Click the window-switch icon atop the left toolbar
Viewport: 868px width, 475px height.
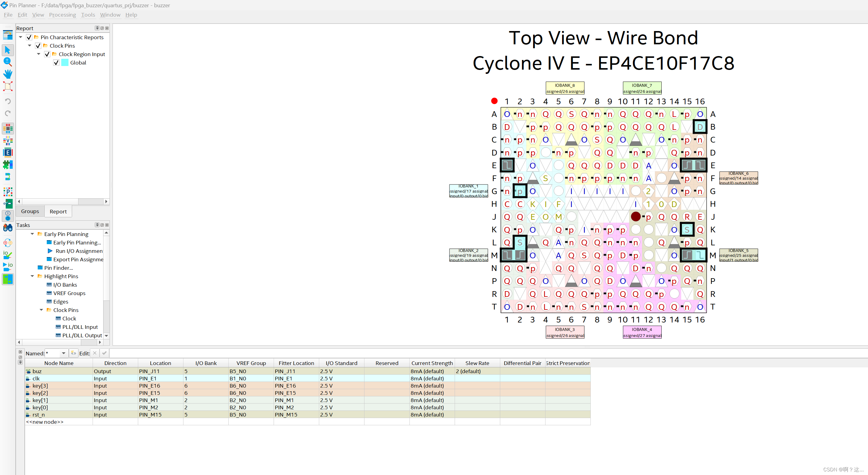coord(8,35)
